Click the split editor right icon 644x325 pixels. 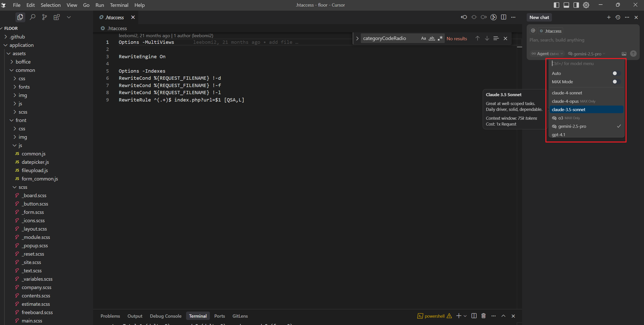click(503, 17)
